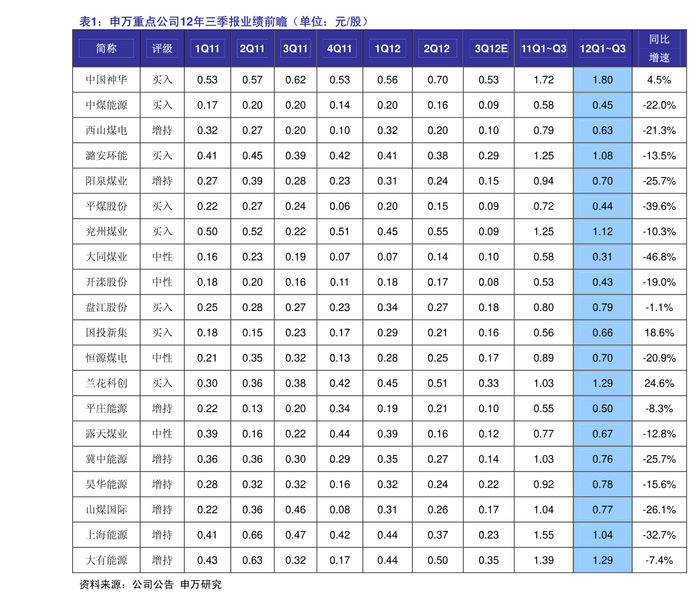
Task: Click the 0.79 value cell
Action: click(602, 308)
